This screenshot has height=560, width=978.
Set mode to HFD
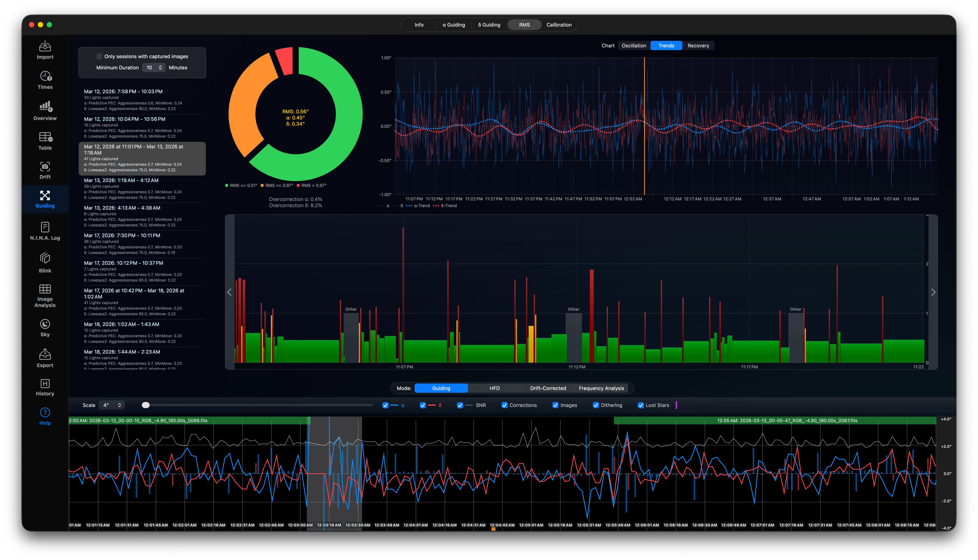(x=495, y=388)
